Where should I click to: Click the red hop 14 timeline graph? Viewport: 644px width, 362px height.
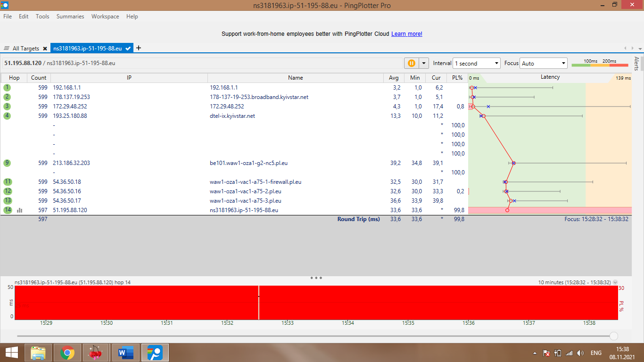click(x=316, y=303)
